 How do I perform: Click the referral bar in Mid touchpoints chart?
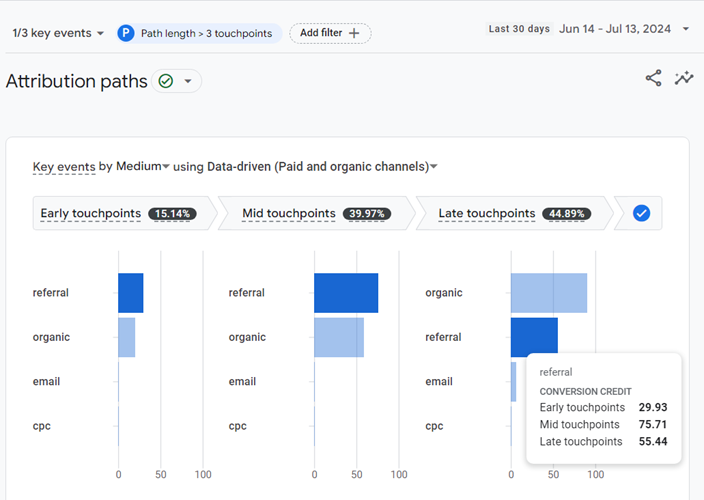[x=346, y=293]
